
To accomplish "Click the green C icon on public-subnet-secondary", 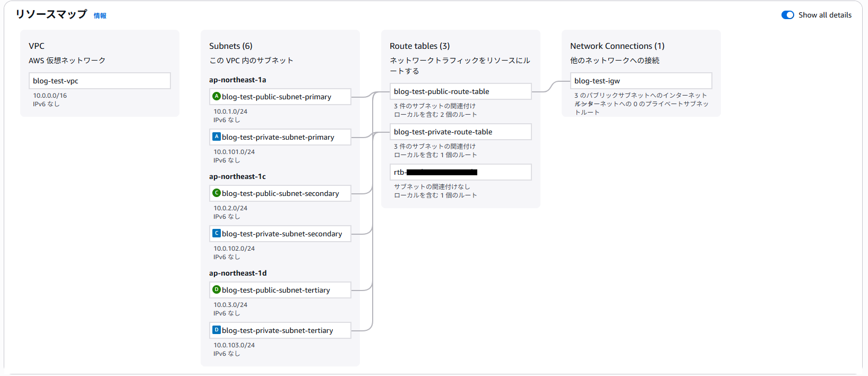I will click(x=217, y=193).
